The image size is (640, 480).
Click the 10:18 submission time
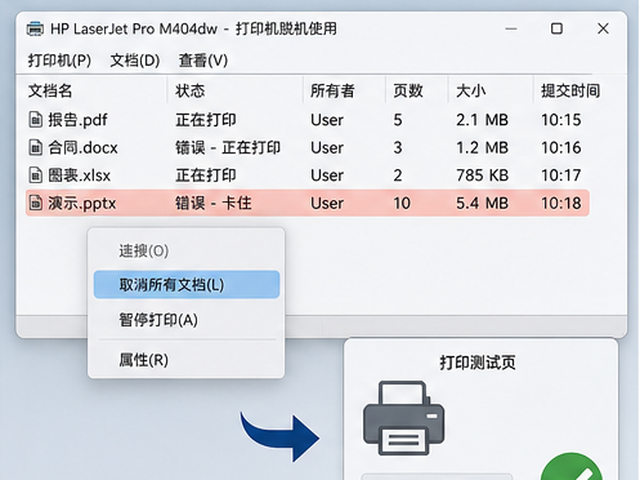coord(561,203)
